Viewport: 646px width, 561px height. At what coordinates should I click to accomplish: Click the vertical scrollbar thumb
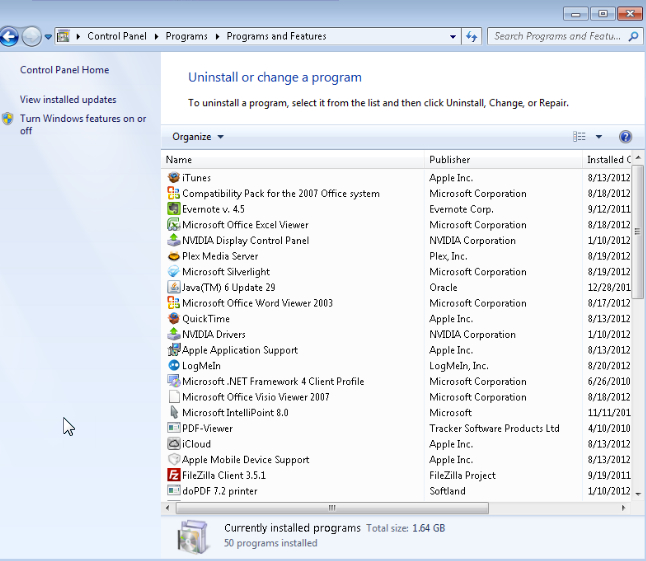(x=638, y=231)
